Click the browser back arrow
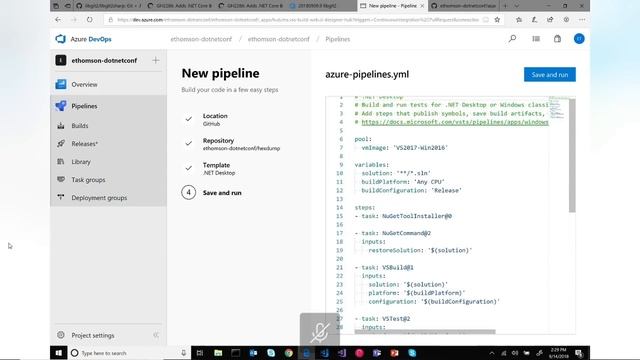 (58, 20)
